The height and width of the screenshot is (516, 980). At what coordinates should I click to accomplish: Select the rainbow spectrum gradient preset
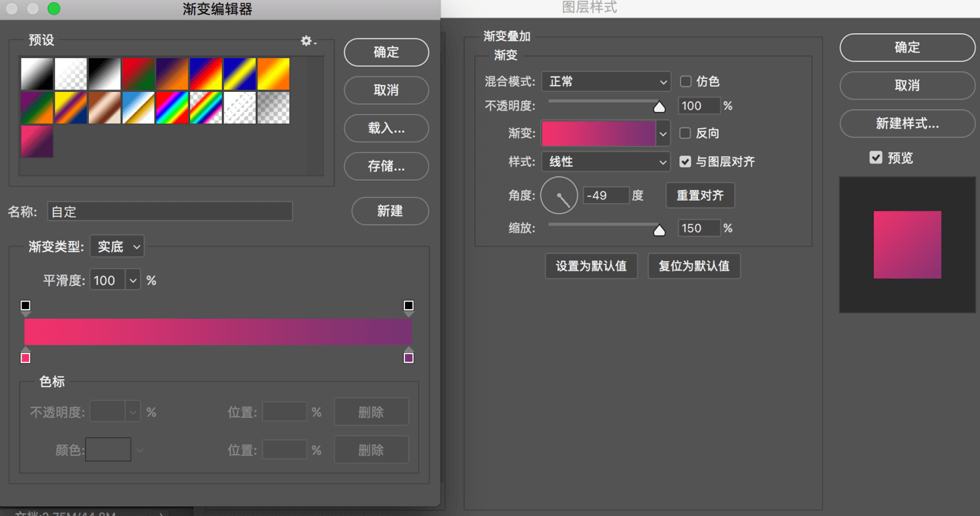coord(172,108)
